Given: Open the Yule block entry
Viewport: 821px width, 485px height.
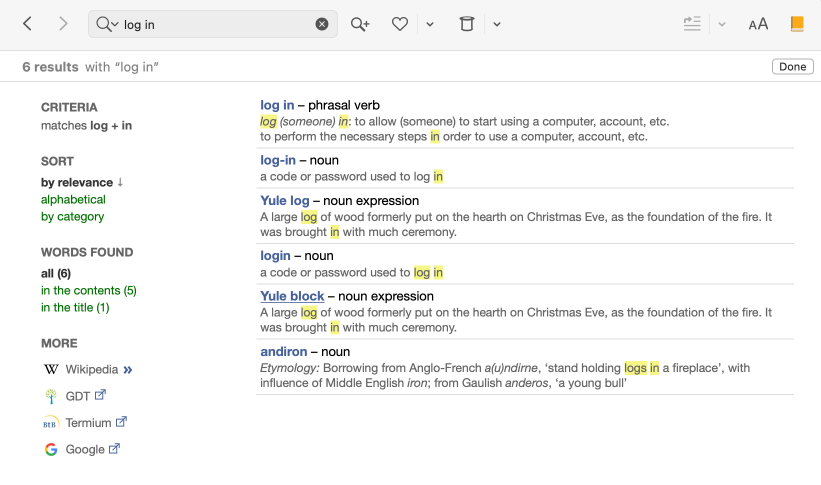Looking at the screenshot, I should [292, 296].
